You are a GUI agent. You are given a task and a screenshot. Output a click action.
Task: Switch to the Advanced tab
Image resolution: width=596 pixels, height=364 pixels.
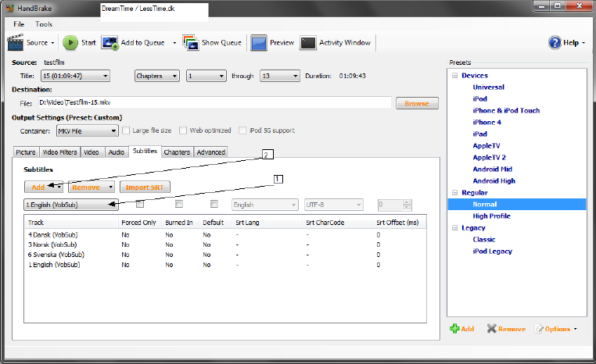click(211, 152)
